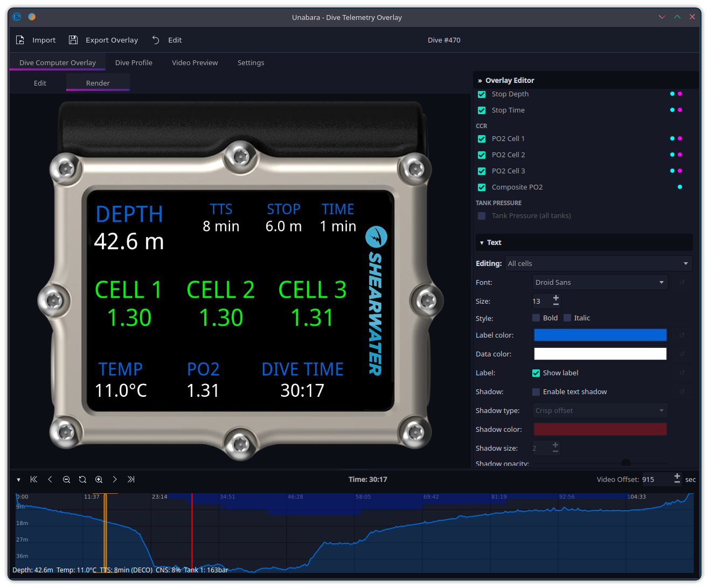The height and width of the screenshot is (588, 709).
Task: Open the Video Preview tab
Action: (195, 62)
